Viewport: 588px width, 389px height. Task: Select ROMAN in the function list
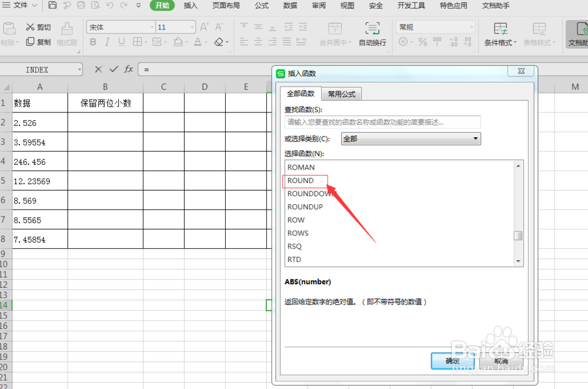point(301,168)
